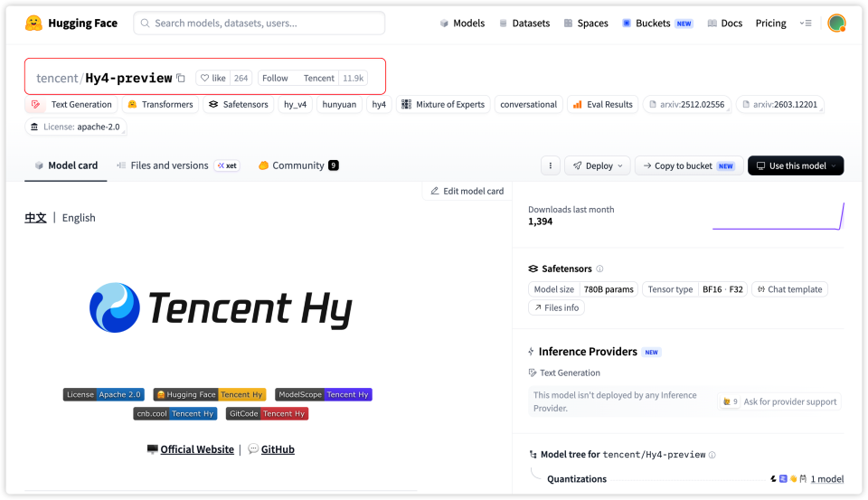Copy model name with the copy icon
The image size is (868, 500).
181,78
